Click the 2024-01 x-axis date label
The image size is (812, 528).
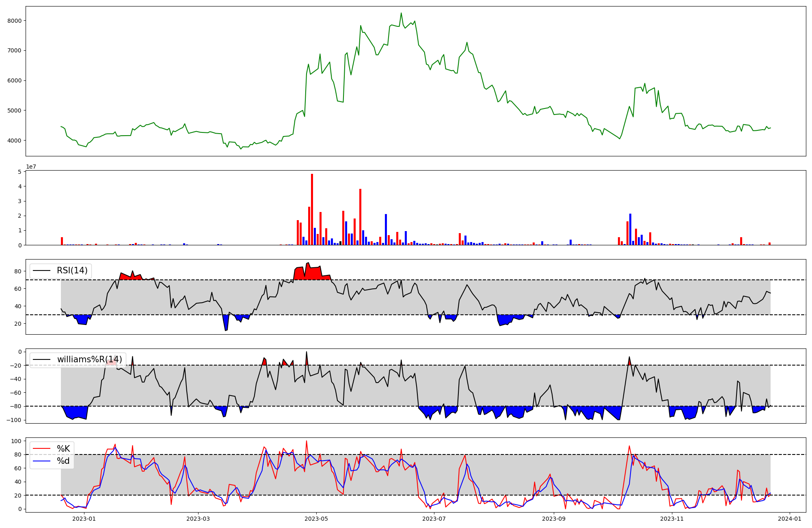pos(790,519)
